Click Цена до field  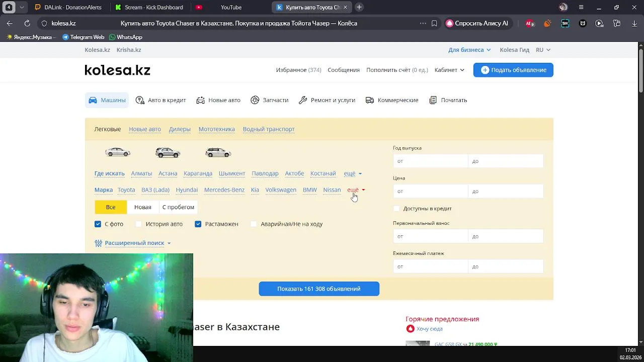tap(506, 191)
